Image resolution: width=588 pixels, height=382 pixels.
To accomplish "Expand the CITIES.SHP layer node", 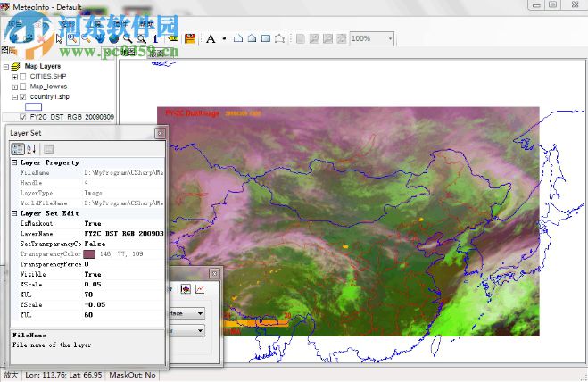I will 15,77.
